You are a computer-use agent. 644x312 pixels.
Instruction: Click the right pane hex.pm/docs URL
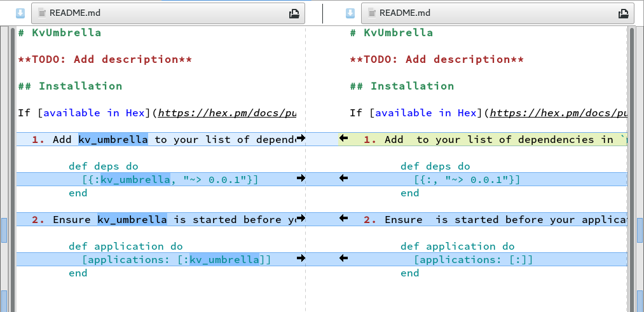[559, 113]
